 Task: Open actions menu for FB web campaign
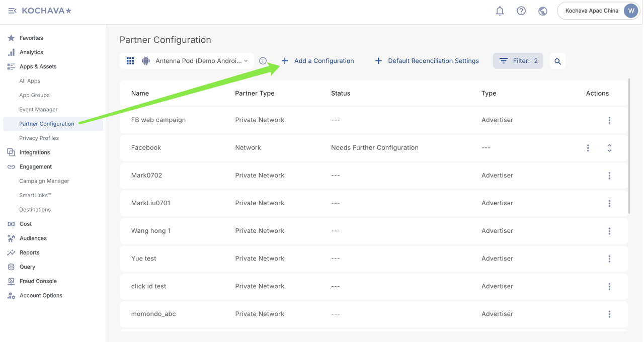tap(609, 120)
